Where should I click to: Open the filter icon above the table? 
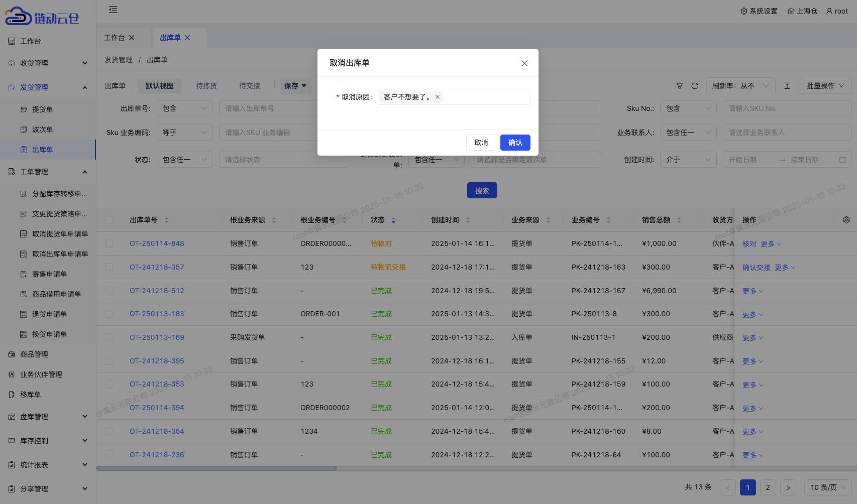click(x=679, y=86)
